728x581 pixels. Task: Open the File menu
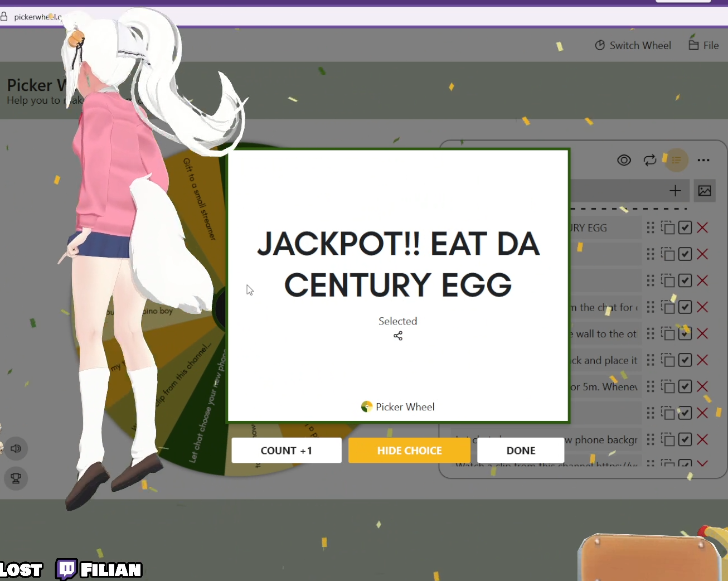pos(703,45)
